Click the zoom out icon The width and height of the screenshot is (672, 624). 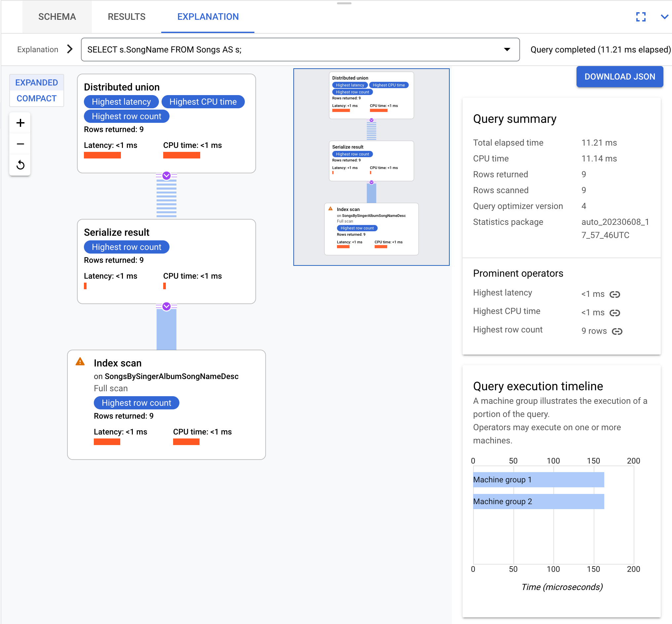tap(20, 144)
